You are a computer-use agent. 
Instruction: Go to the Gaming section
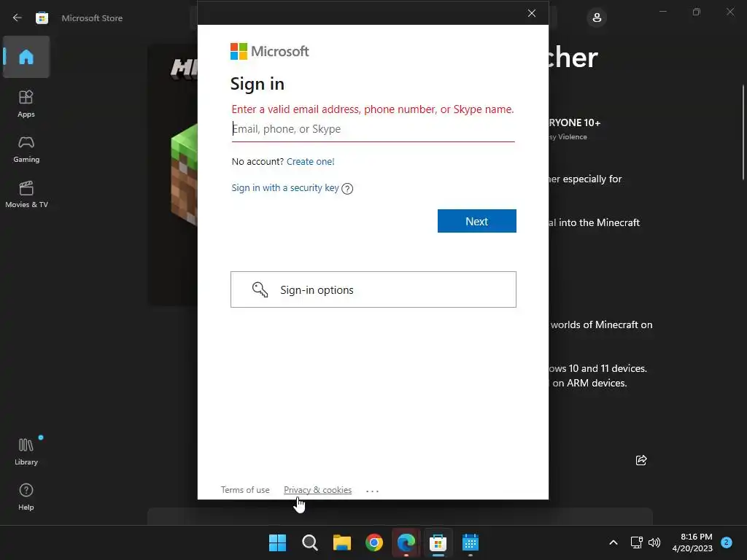(26, 149)
